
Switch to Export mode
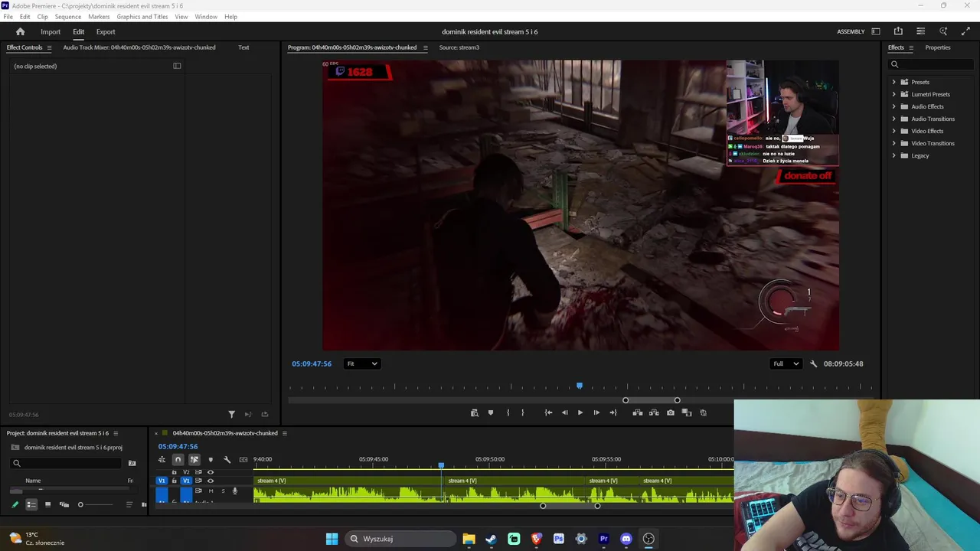pos(106,31)
